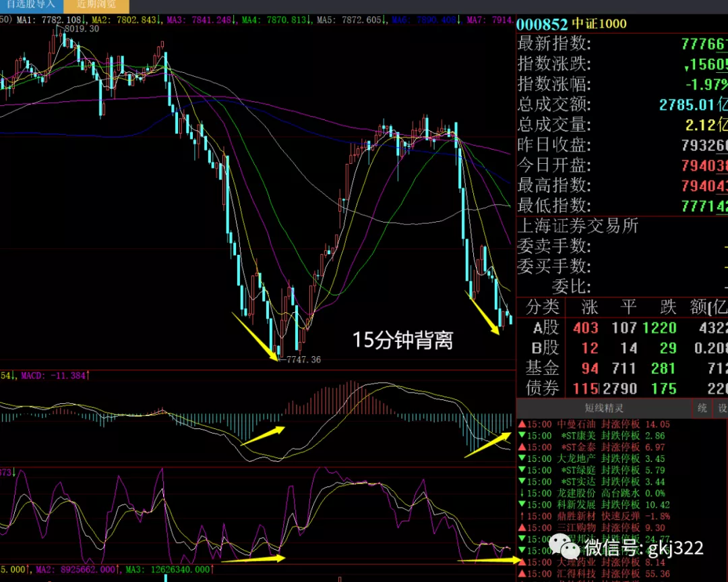
Task: Switch to the 近期浏览 tab
Action: 96,5
